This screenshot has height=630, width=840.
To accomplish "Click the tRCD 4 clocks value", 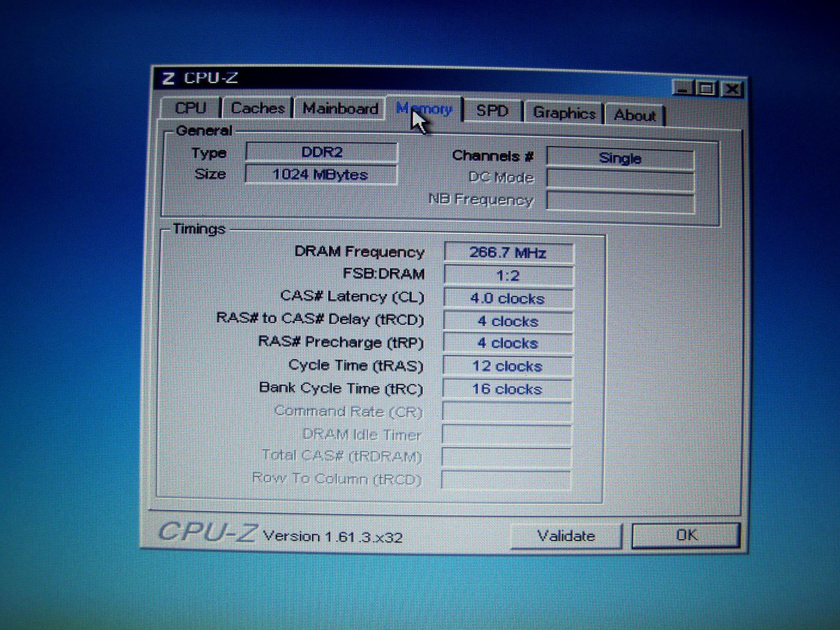I will (x=508, y=321).
